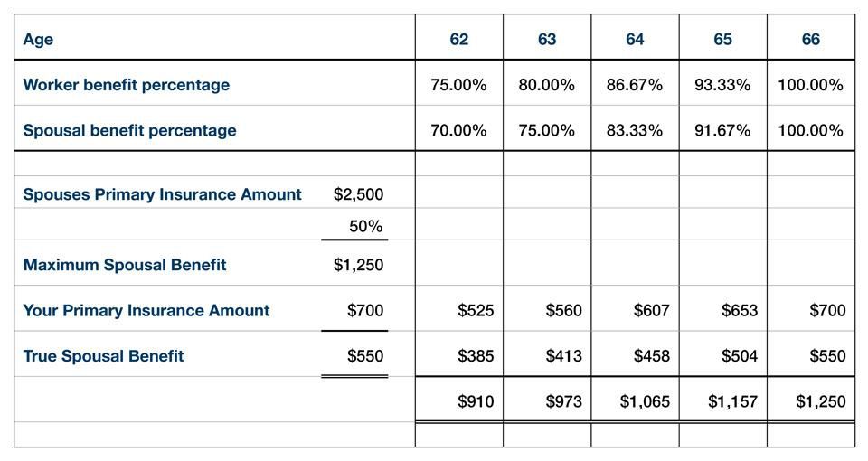Click the age 66 column header

click(x=810, y=39)
